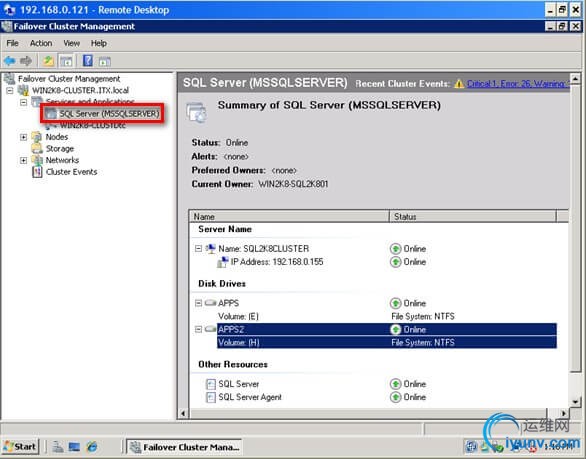Collapse the Services and Applications node
The height and width of the screenshot is (459, 586).
24,102
